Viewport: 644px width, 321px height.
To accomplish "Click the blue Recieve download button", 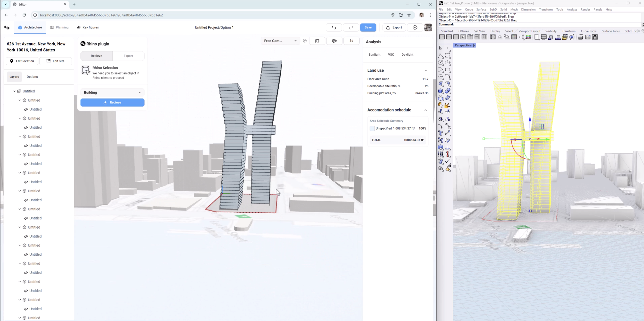I will point(112,102).
